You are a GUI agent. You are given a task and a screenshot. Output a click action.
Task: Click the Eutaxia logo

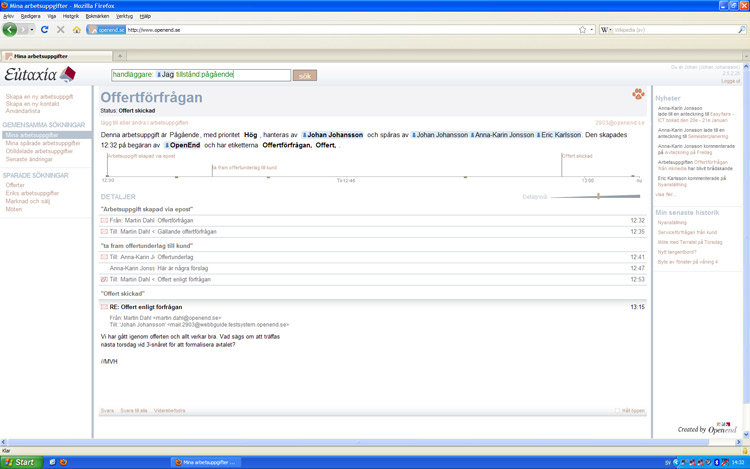point(40,75)
